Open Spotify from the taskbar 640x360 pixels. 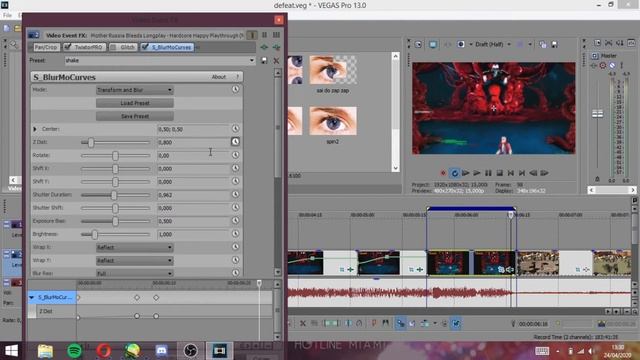74,351
